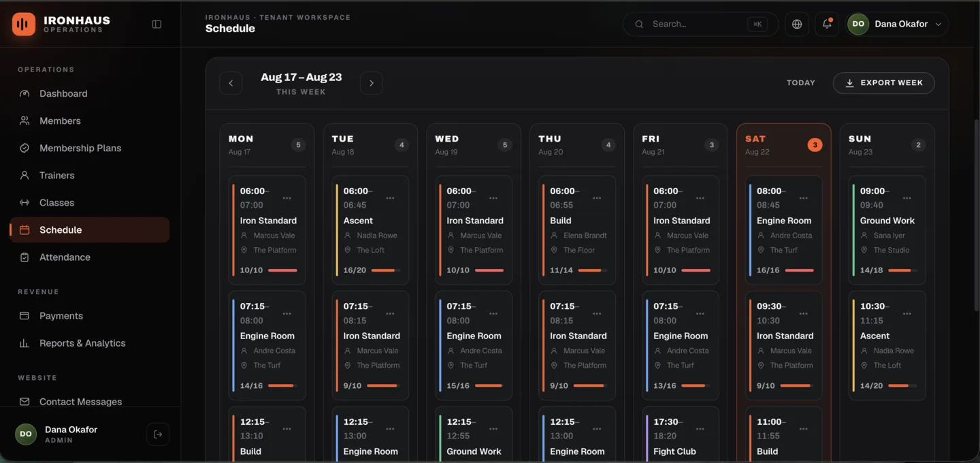Click the Saturday class count badge
The width and height of the screenshot is (980, 463).
pyautogui.click(x=815, y=145)
